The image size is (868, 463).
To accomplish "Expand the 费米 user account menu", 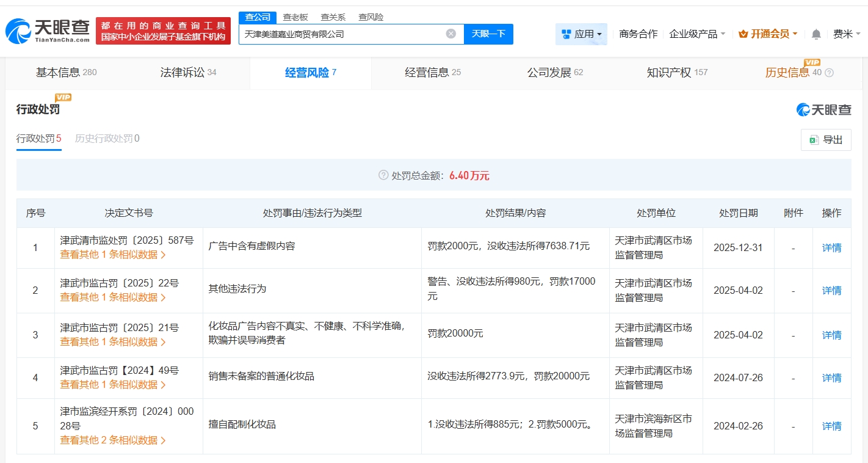I will [x=847, y=34].
